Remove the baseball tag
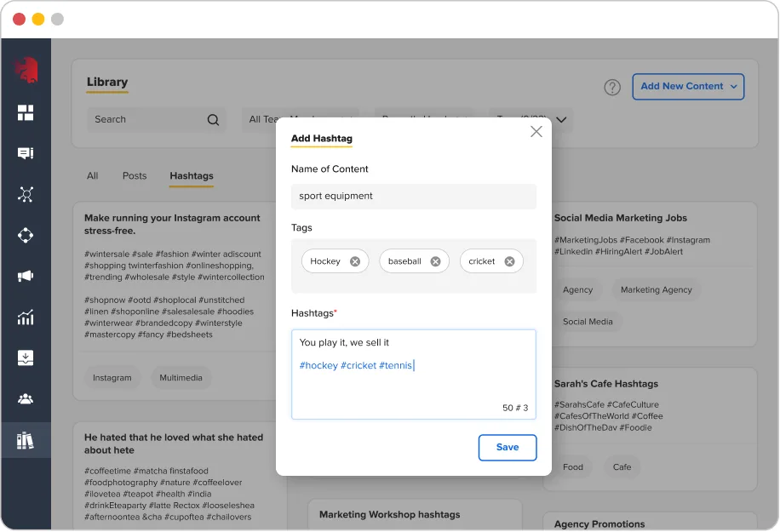The image size is (780, 532). coord(435,261)
